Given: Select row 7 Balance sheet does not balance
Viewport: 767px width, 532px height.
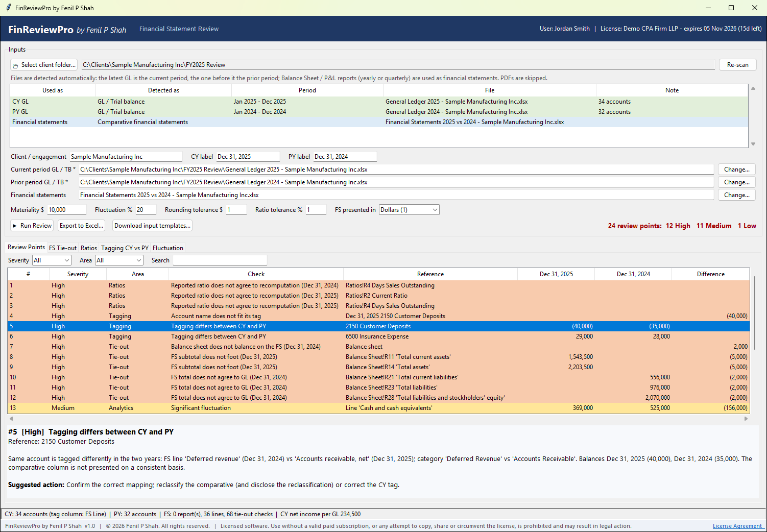Looking at the screenshot, I should (x=378, y=347).
